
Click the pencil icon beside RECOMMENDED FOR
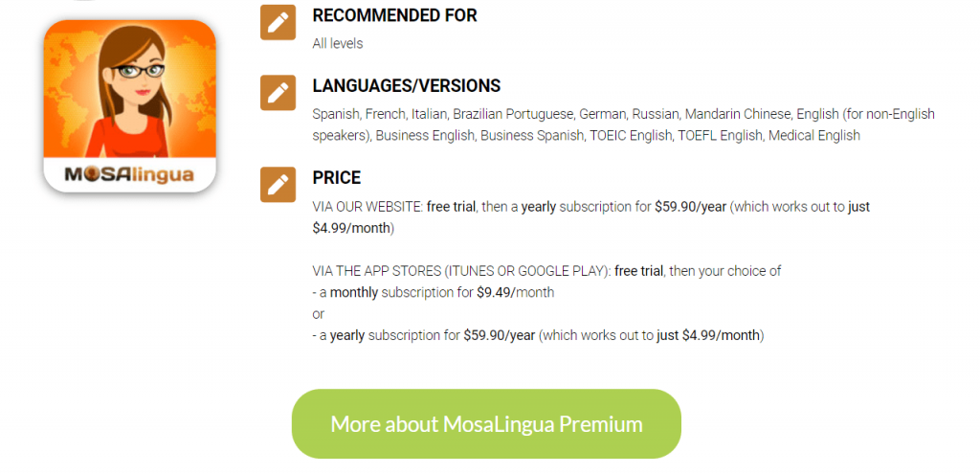click(278, 23)
